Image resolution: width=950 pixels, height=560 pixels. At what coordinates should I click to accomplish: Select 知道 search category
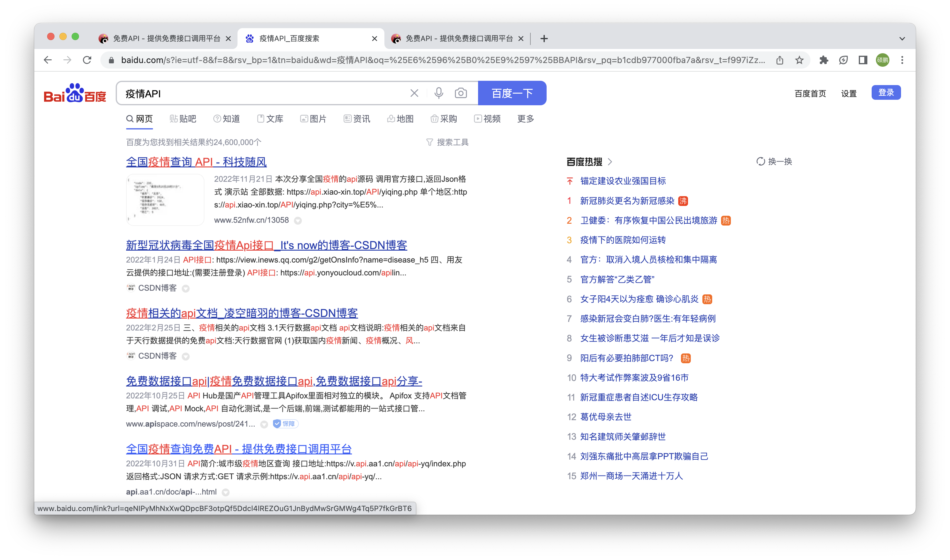point(226,119)
